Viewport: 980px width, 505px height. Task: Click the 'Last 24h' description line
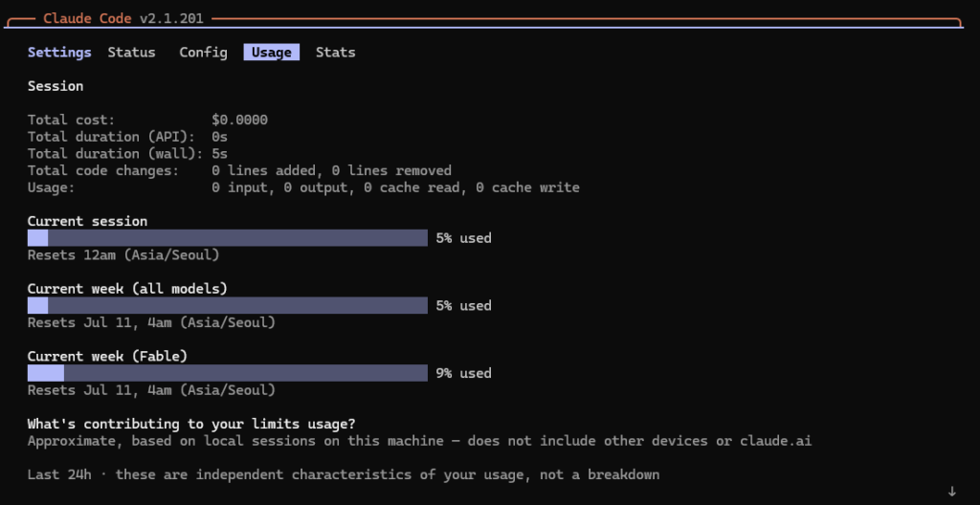(x=344, y=474)
